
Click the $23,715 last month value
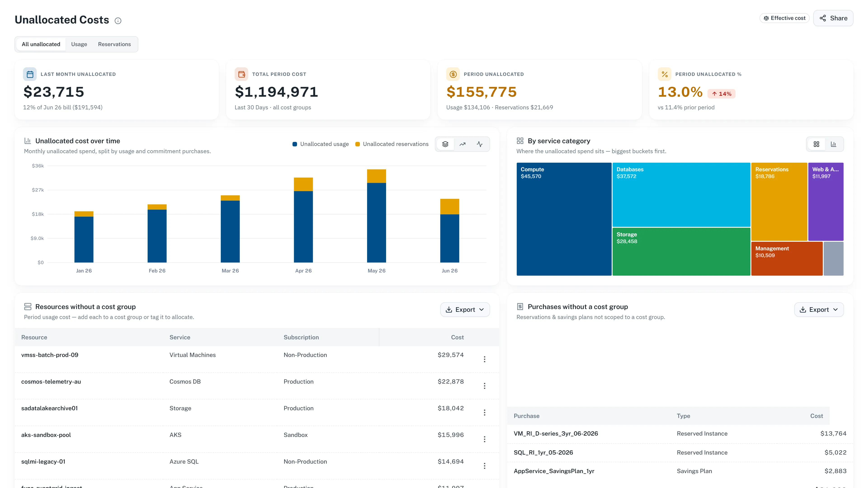click(x=54, y=92)
